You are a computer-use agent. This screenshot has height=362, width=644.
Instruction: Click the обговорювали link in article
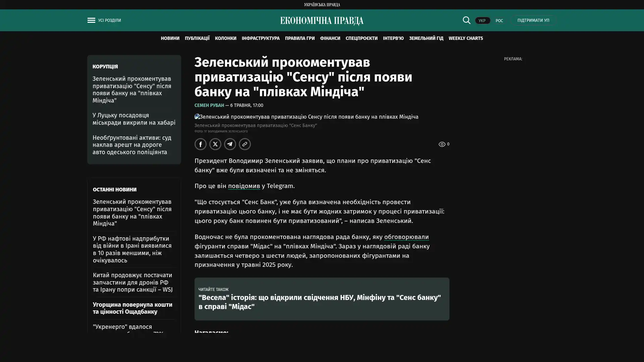pyautogui.click(x=406, y=237)
